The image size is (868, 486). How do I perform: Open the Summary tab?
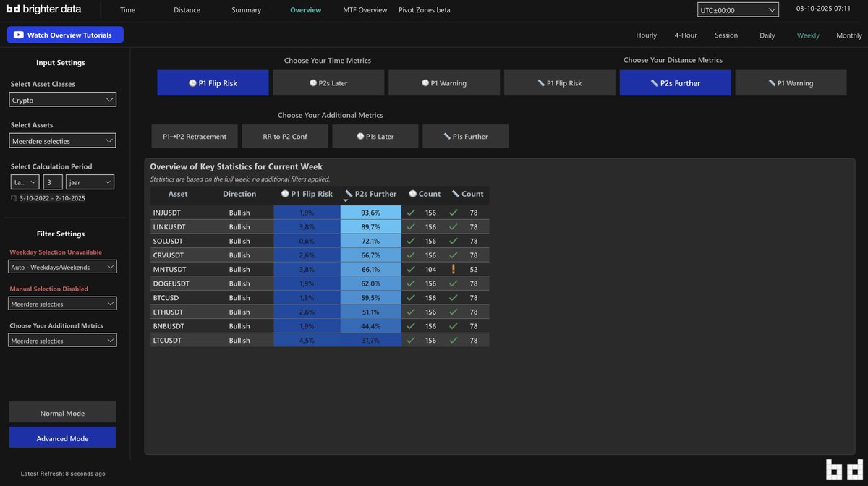[x=246, y=10]
